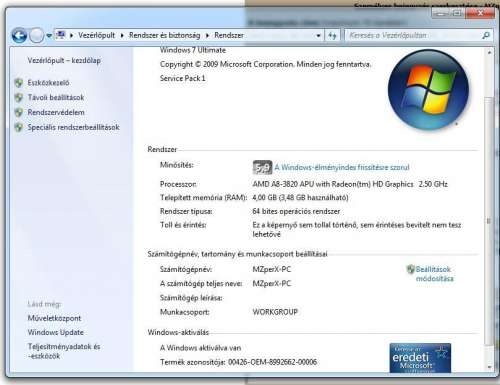Screen dimensions: 500x385
Task: Select the RAM value 4,00 GB
Action: (x=266, y=198)
